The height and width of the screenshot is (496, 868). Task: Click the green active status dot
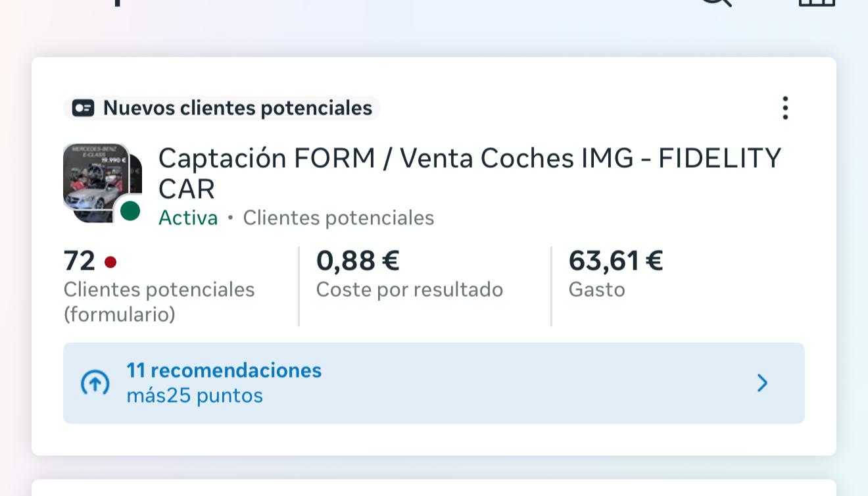tap(130, 211)
